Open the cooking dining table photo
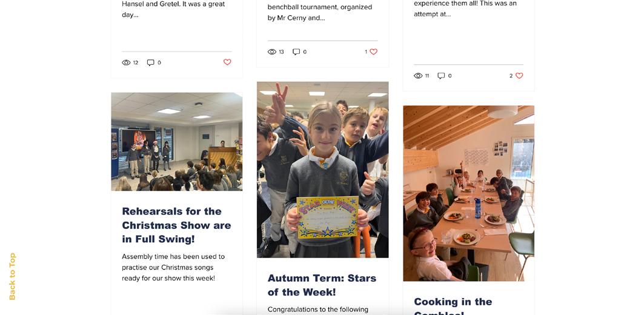This screenshot has width=644, height=315. 469,193
